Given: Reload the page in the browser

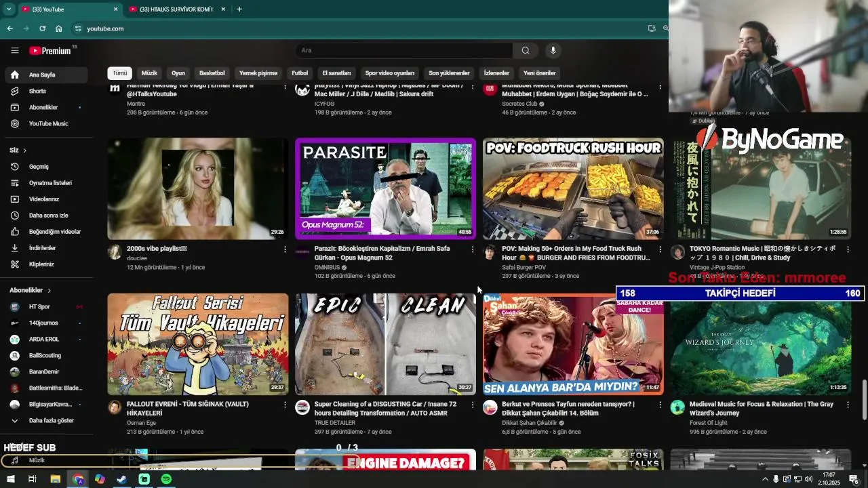Looking at the screenshot, I should click(42, 28).
